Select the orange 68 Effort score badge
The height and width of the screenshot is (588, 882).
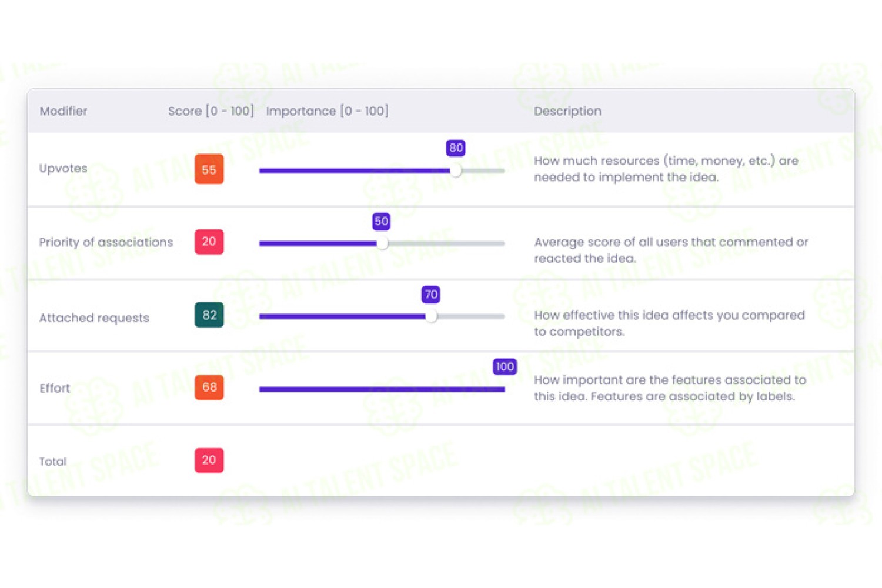pyautogui.click(x=209, y=387)
